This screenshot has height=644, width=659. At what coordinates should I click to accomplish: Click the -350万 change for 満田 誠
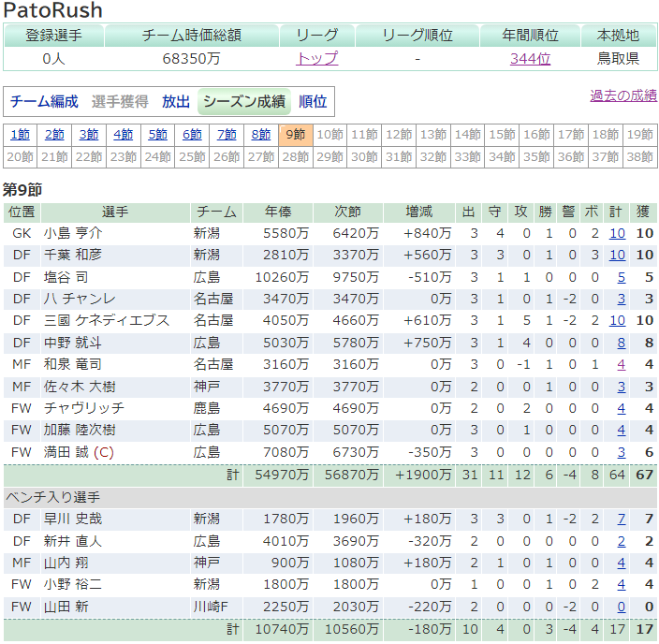pyautogui.click(x=430, y=452)
